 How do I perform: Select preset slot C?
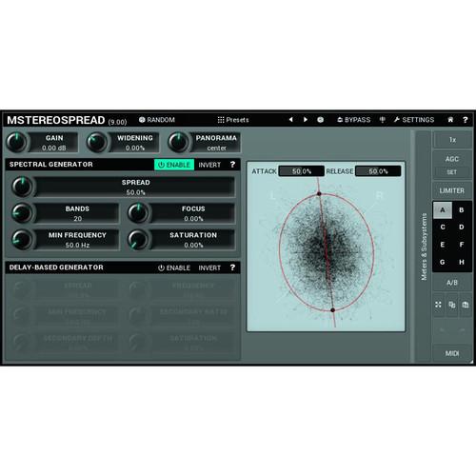[443, 228]
